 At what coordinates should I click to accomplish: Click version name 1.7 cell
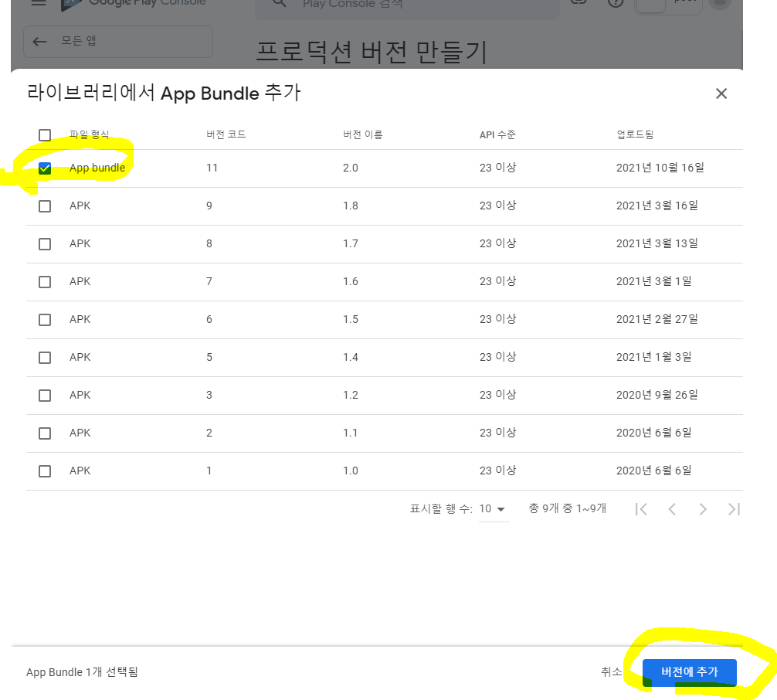point(351,243)
